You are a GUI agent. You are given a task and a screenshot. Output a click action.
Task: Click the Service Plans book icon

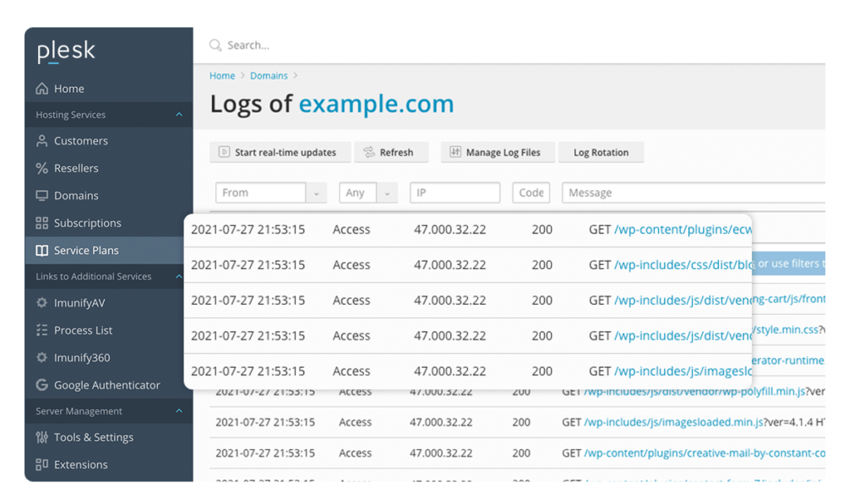42,251
